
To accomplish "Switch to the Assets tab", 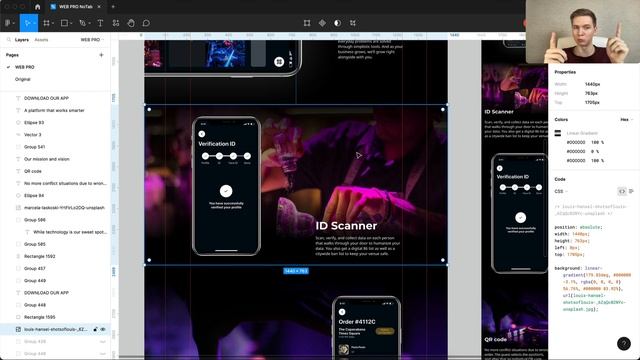I will (x=41, y=40).
